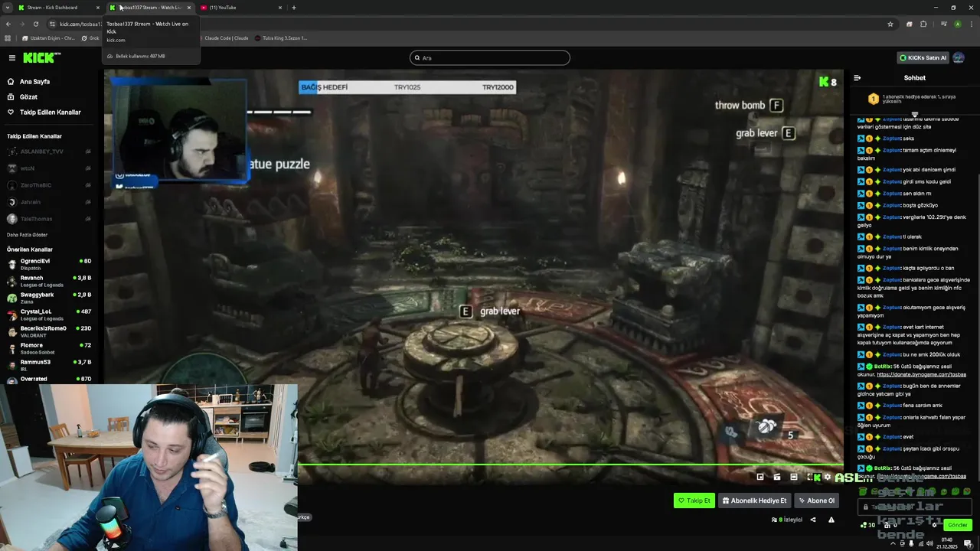
Task: Click the Sohbet chat header
Action: coord(914,77)
